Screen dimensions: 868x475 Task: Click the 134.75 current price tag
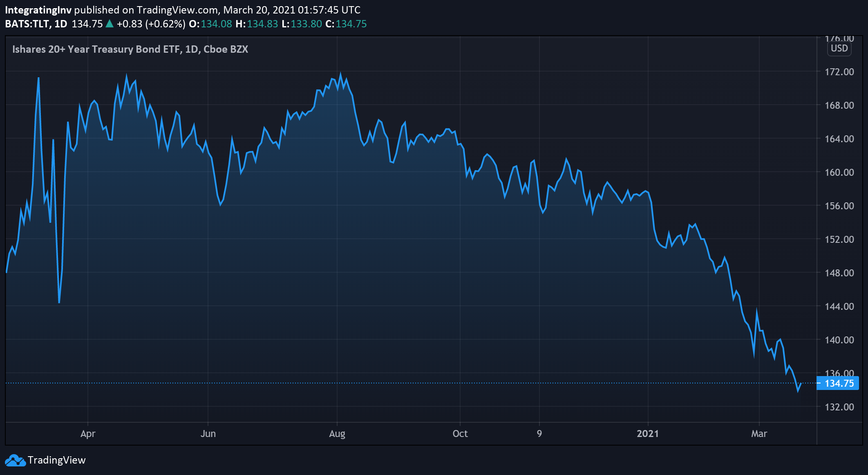pyautogui.click(x=837, y=383)
